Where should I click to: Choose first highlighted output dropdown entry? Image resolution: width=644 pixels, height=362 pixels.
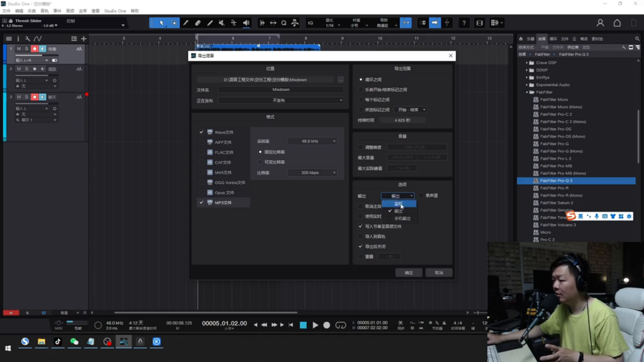(399, 204)
